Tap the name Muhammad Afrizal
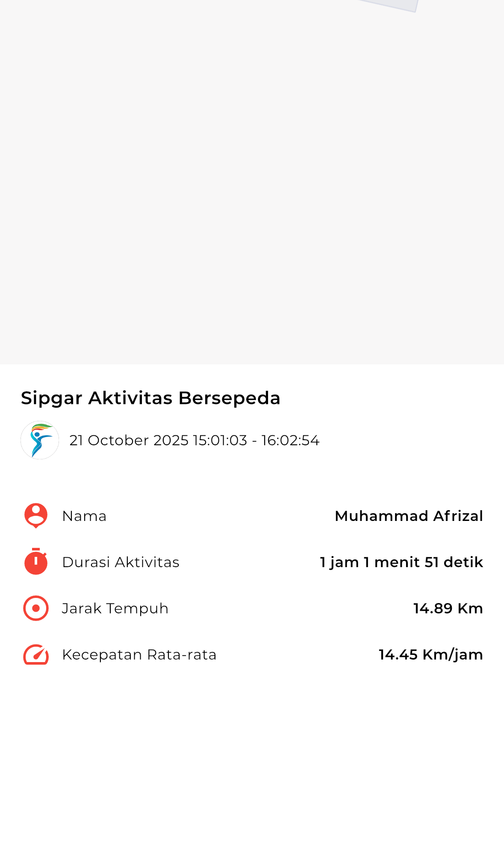504x843 pixels. coord(409,516)
